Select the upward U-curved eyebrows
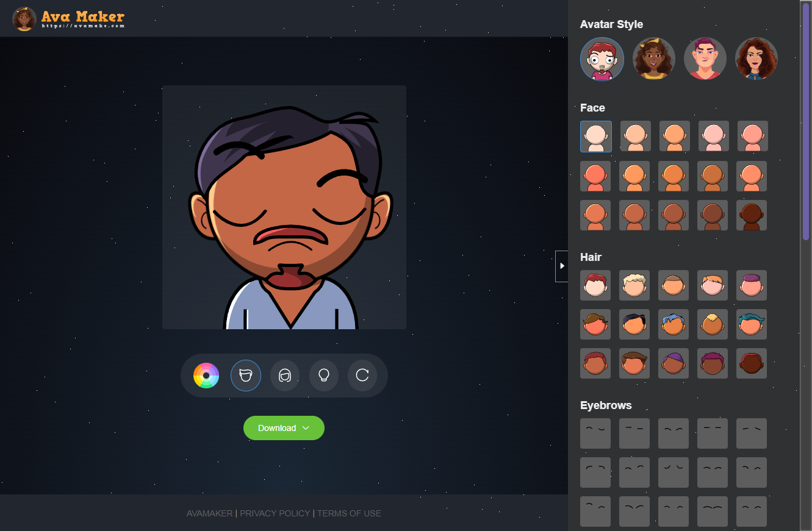 click(x=674, y=472)
